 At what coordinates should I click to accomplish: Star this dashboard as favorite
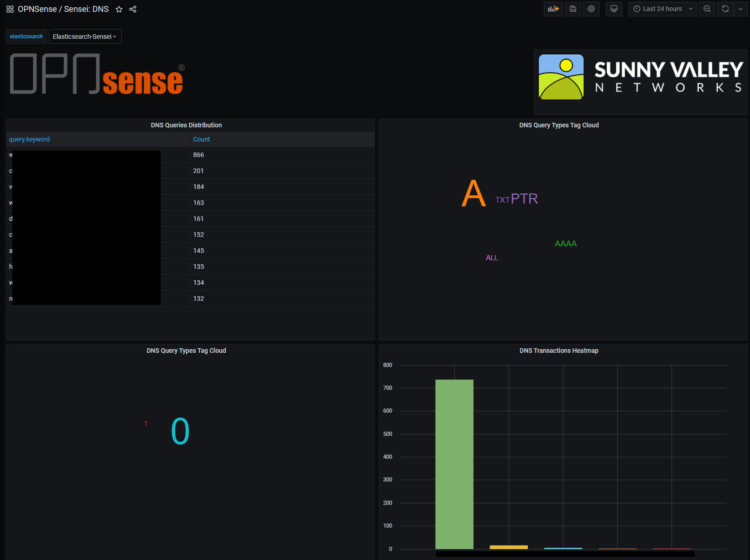[119, 9]
